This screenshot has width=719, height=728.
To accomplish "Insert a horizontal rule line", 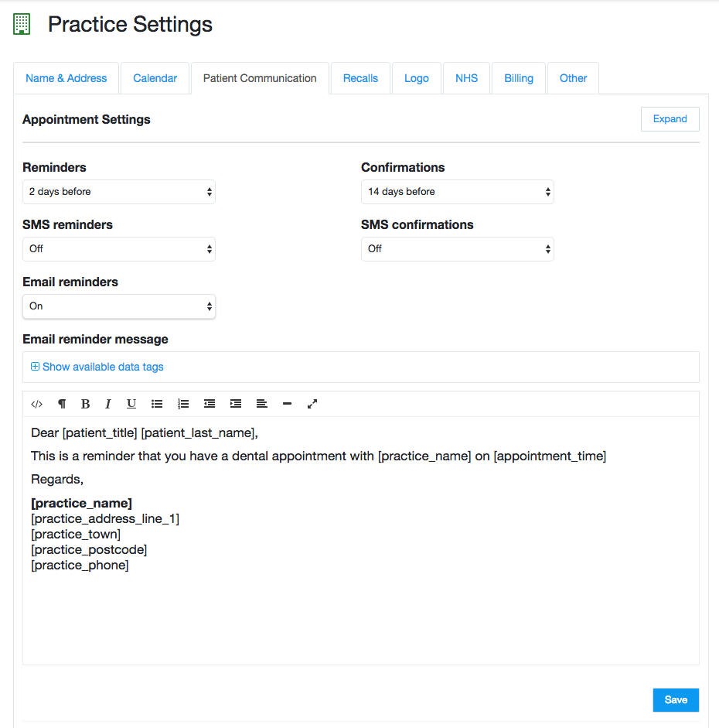I will pyautogui.click(x=287, y=404).
